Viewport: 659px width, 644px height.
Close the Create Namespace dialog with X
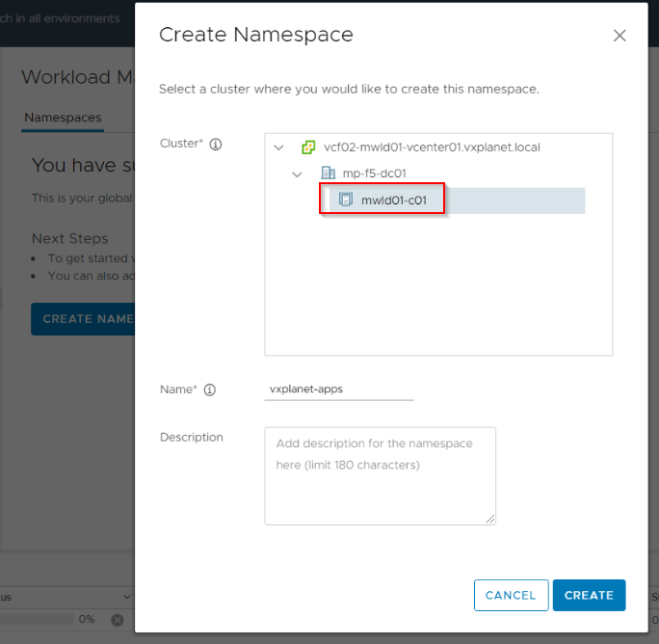coord(619,36)
